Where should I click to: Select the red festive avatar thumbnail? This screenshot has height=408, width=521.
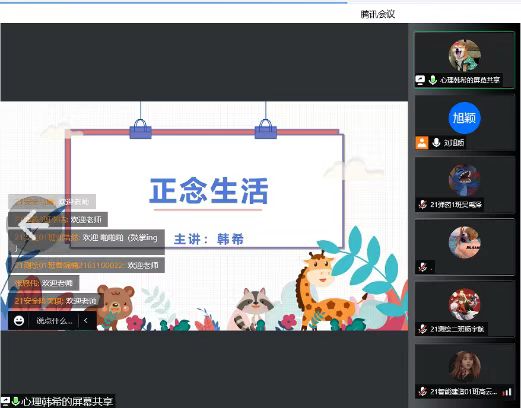click(464, 304)
